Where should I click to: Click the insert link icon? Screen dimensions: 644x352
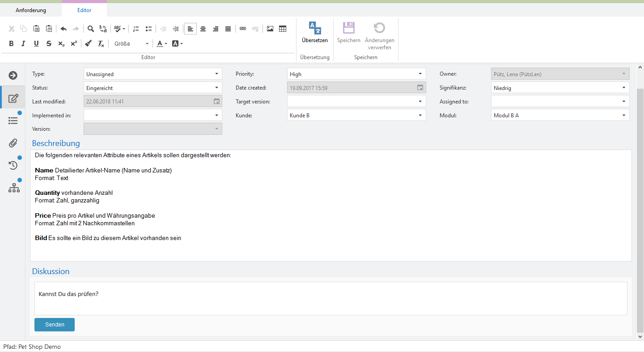click(x=243, y=29)
